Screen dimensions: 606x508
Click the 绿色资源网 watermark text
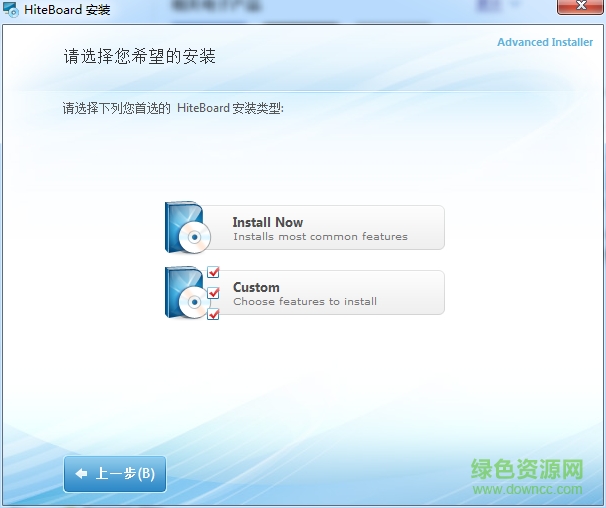tap(527, 469)
